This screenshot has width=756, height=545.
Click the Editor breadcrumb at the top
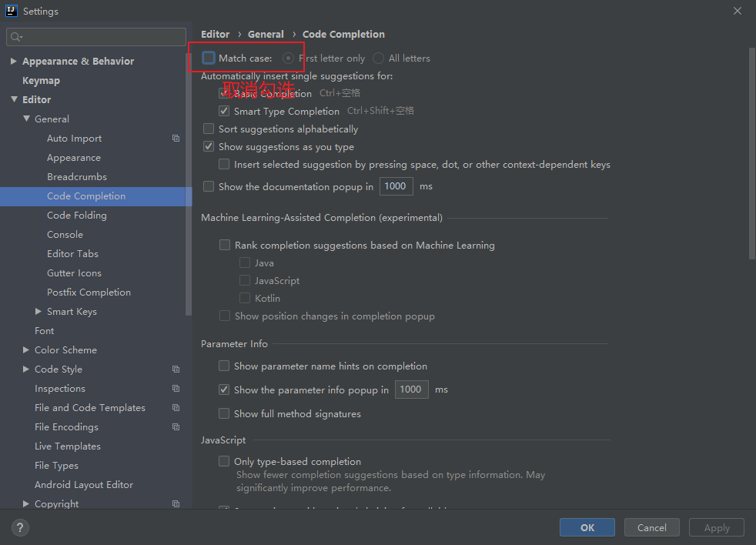click(216, 34)
